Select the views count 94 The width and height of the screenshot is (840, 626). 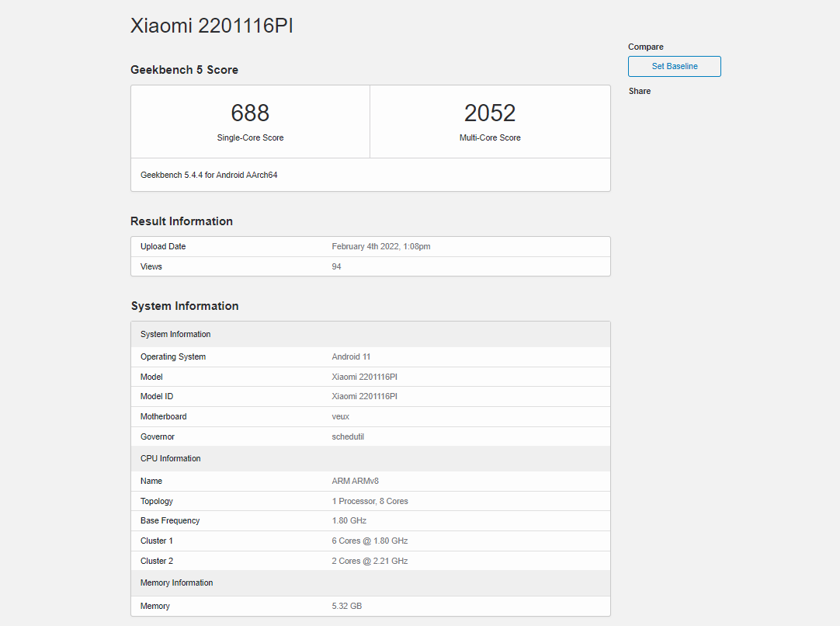click(x=336, y=266)
